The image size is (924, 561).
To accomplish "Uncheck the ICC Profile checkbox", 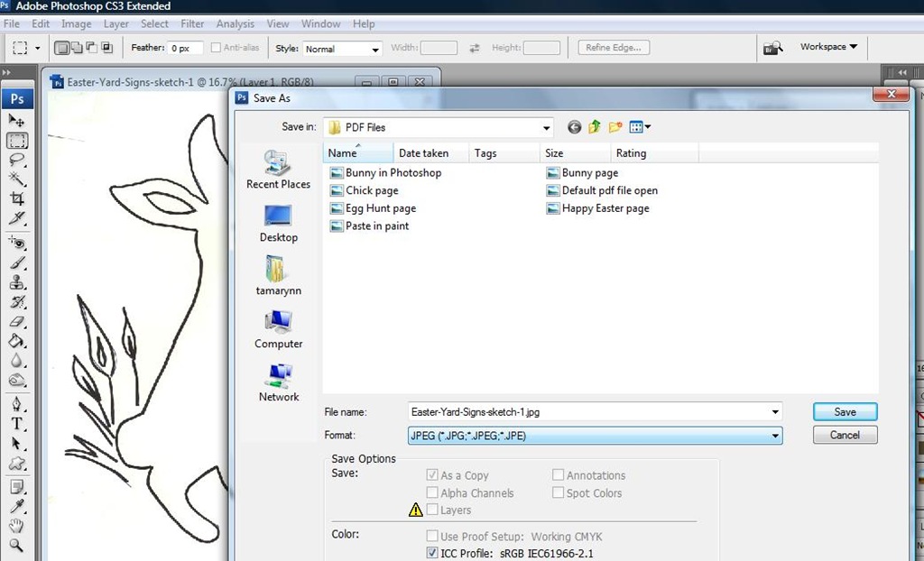I will (x=432, y=553).
